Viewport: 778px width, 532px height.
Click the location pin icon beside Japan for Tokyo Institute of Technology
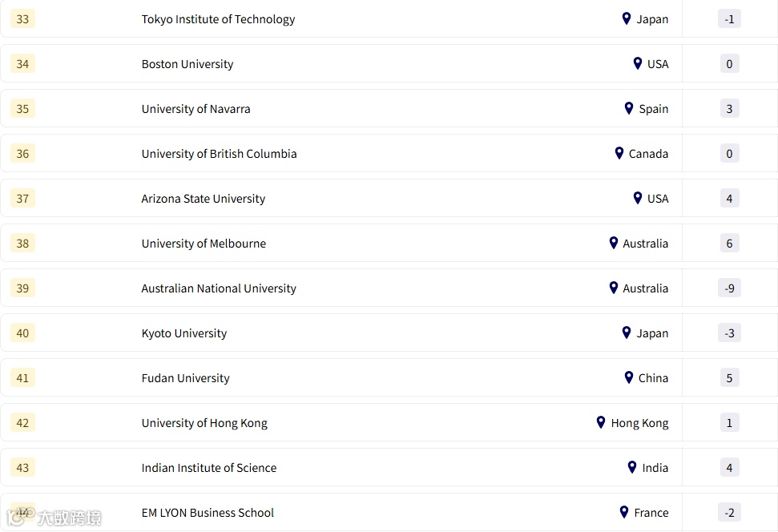[x=627, y=18]
